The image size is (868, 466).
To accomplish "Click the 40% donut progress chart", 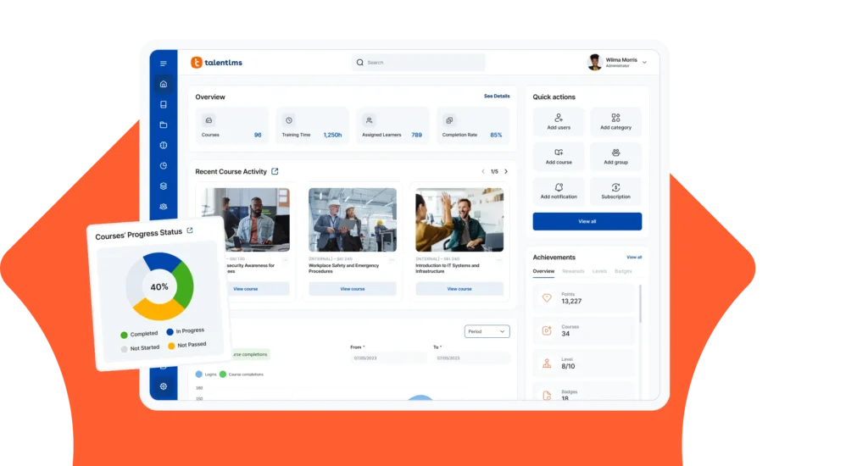I will 159,286.
